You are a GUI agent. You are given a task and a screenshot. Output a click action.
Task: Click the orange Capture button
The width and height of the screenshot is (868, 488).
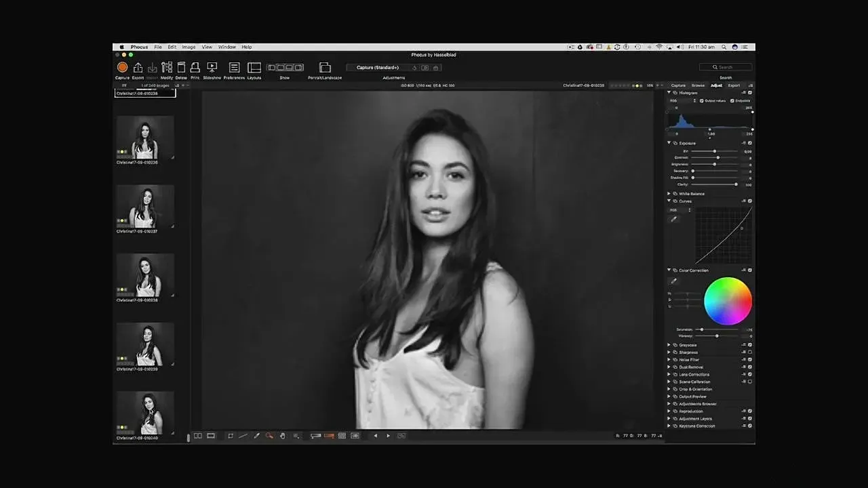pos(122,67)
